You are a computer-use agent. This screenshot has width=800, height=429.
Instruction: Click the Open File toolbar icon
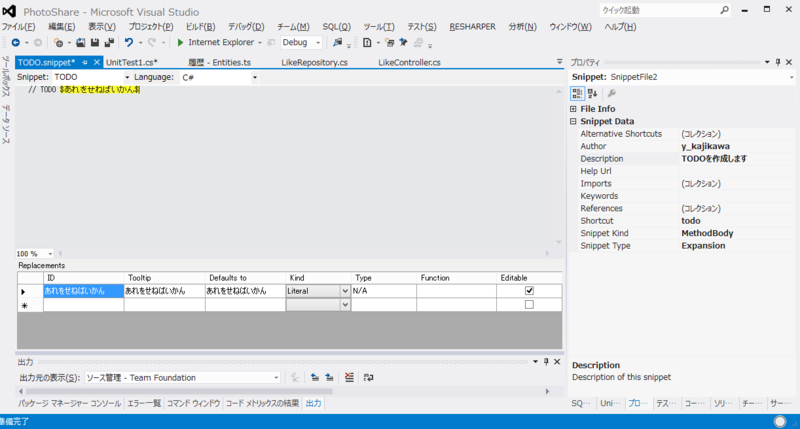point(81,43)
